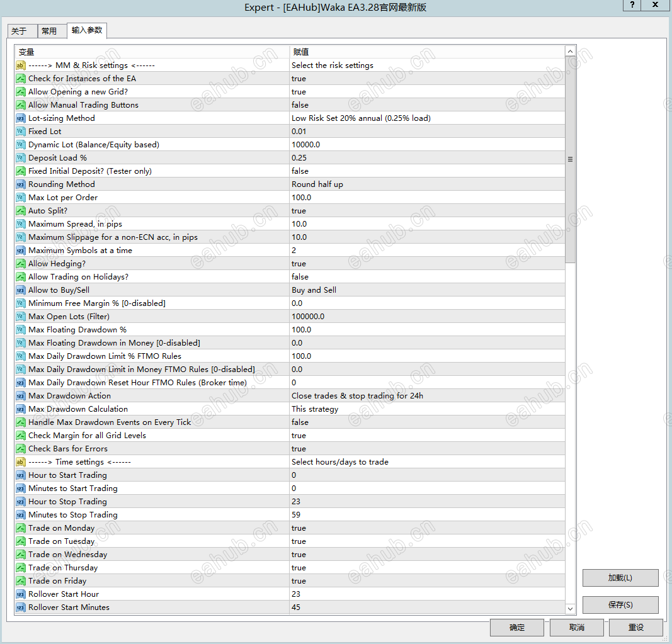Image resolution: width=672 pixels, height=644 pixels.
Task: Open the Low Risk Set 20% annual lot-sizing value
Action: (x=427, y=118)
